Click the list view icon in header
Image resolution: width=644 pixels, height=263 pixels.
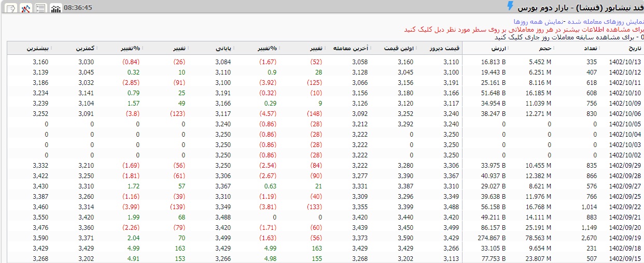point(40,8)
